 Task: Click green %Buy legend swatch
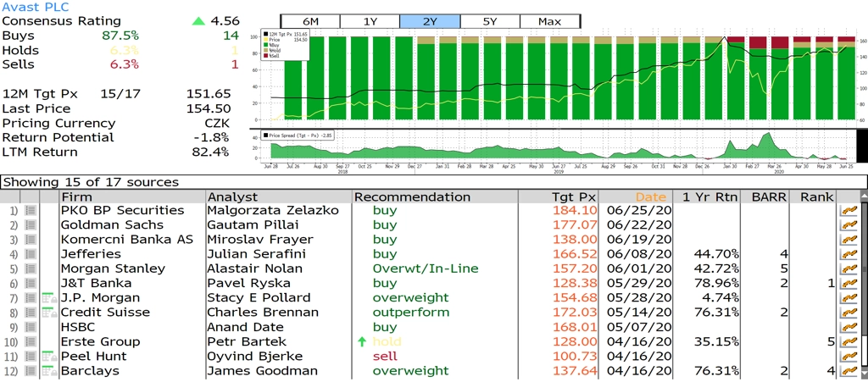[x=265, y=46]
